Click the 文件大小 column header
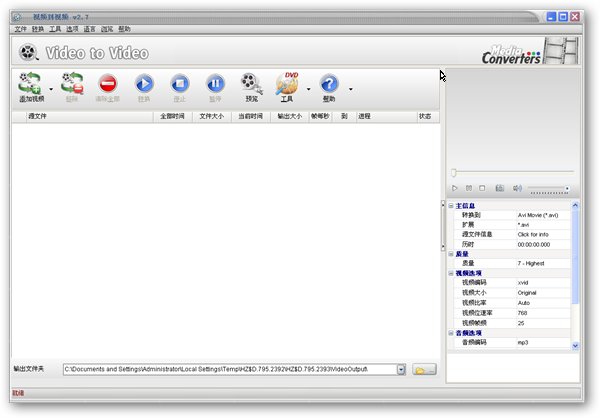Image resolution: width=600 pixels, height=418 pixels. [212, 116]
